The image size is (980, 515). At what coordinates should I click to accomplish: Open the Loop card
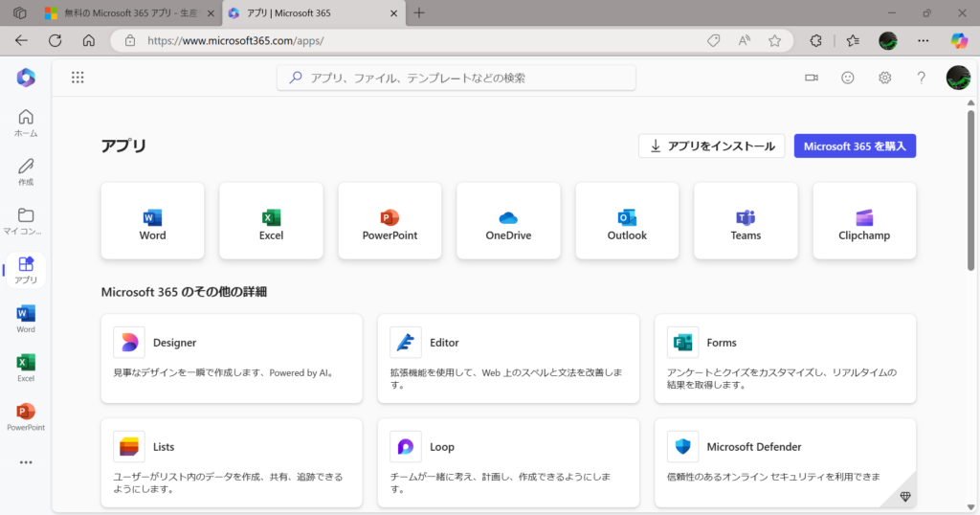tap(508, 463)
